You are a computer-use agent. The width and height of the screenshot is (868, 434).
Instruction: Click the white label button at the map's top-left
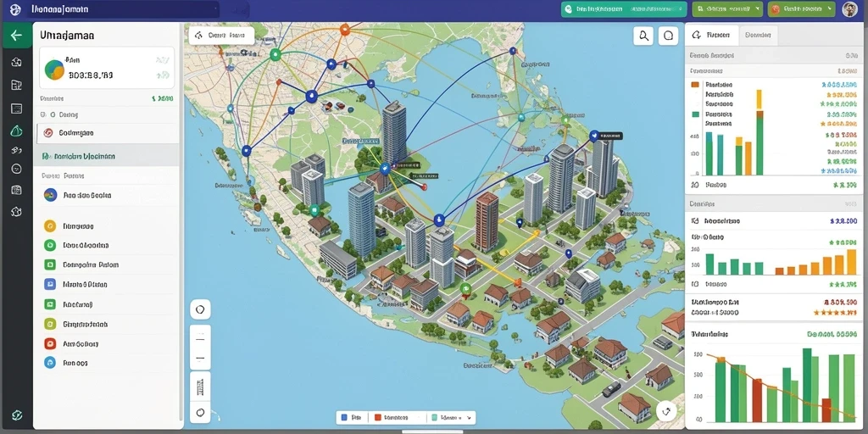(x=221, y=36)
